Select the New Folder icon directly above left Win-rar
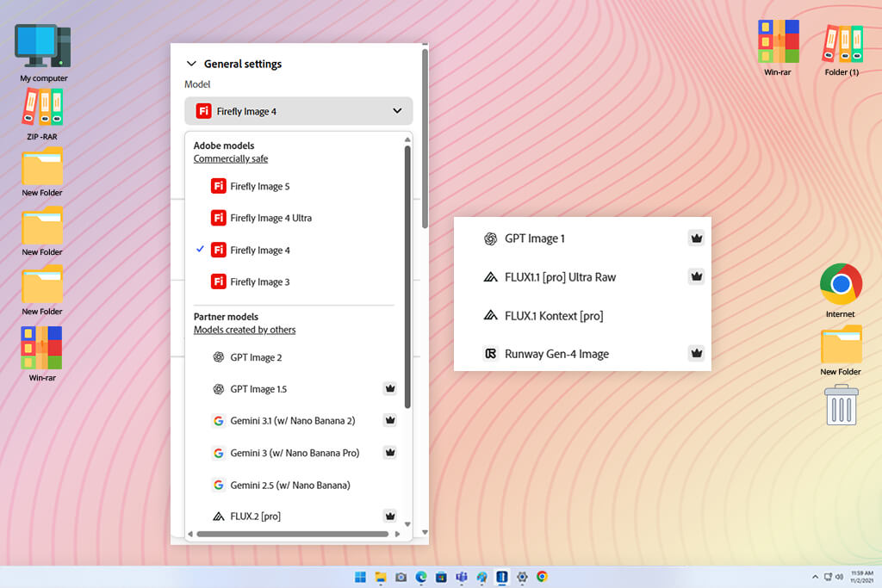 pos(42,291)
